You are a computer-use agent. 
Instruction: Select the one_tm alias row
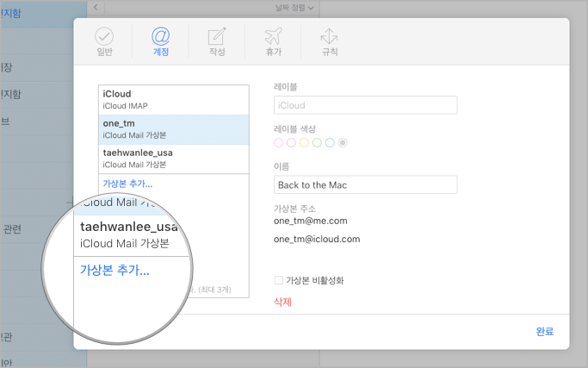tap(174, 129)
